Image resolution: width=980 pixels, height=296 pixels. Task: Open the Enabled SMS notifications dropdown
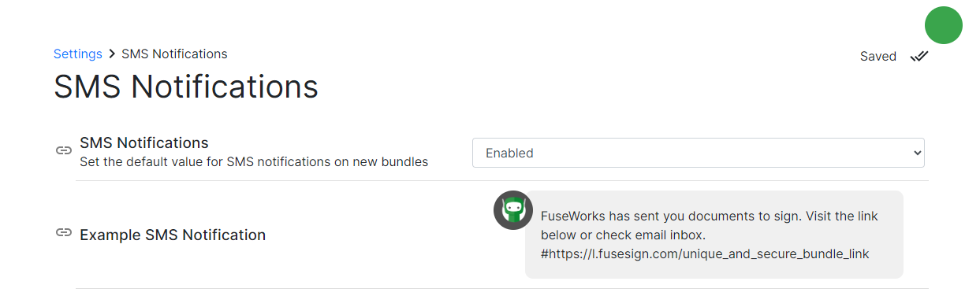(x=698, y=153)
